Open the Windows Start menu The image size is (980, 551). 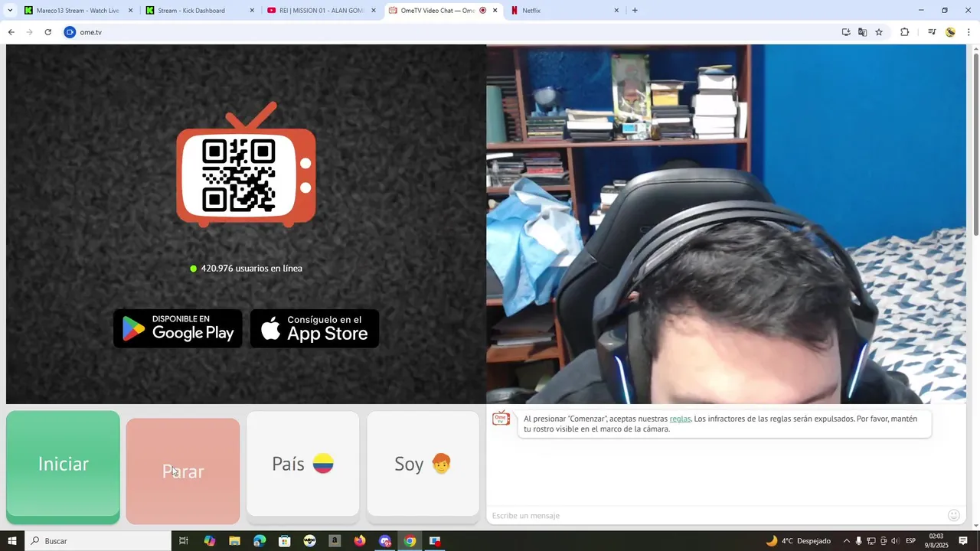pos(12,541)
